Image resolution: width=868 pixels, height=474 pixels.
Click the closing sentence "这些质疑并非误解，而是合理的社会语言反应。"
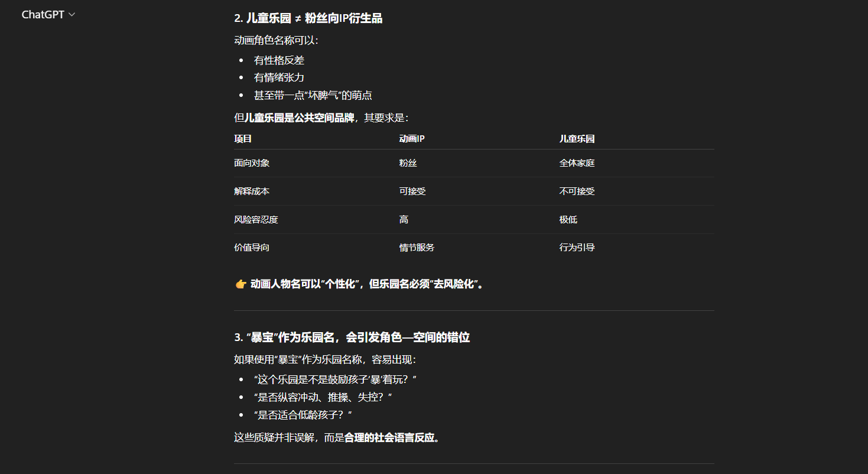337,438
